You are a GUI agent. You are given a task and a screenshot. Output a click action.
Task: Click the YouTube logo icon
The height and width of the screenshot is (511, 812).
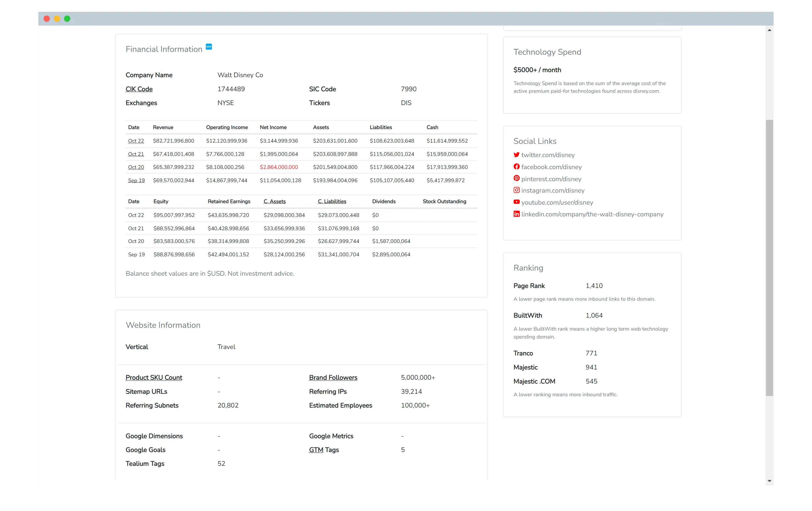point(516,202)
